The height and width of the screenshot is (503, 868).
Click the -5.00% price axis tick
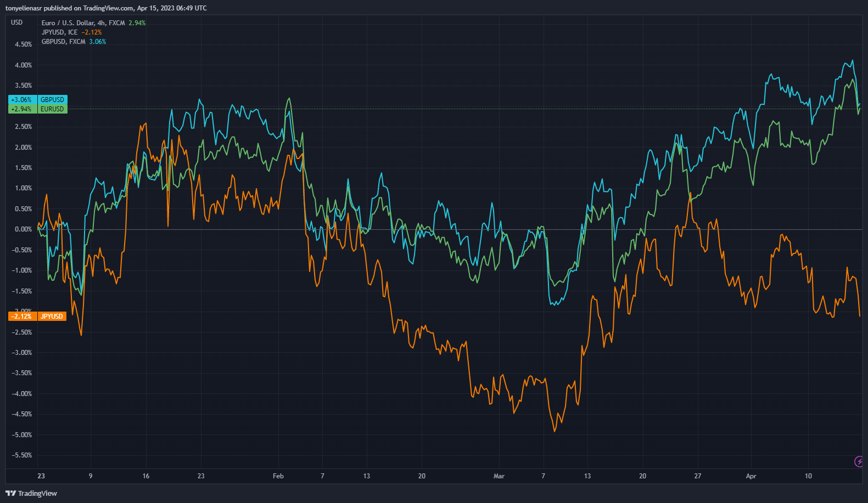click(x=22, y=435)
